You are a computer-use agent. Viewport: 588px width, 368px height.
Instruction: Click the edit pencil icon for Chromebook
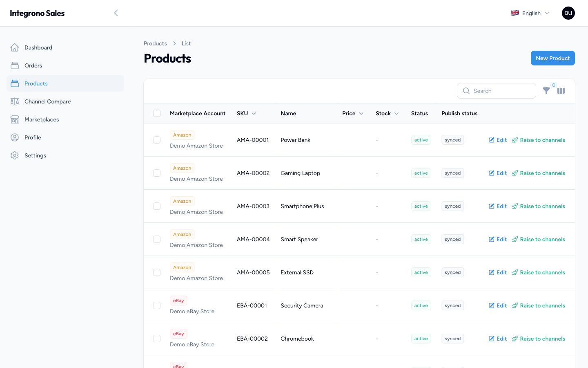pos(492,339)
